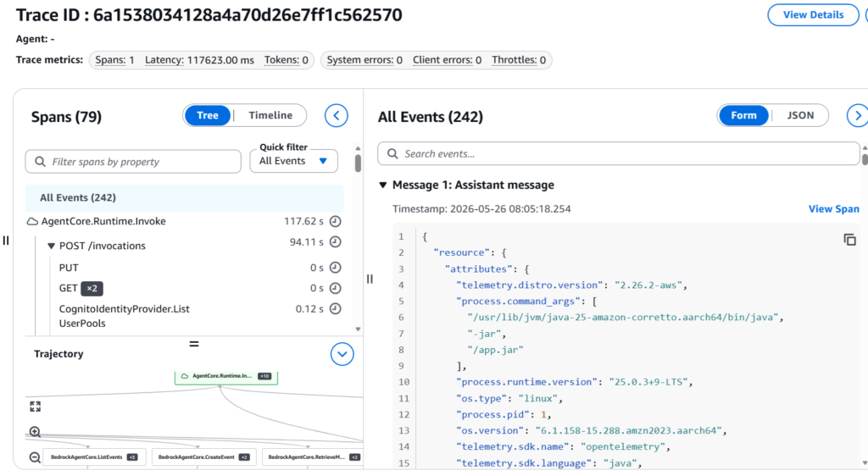This screenshot has height=476, width=868.
Task: Click the fit-to-screen icon in Trajectory
Action: (36, 407)
